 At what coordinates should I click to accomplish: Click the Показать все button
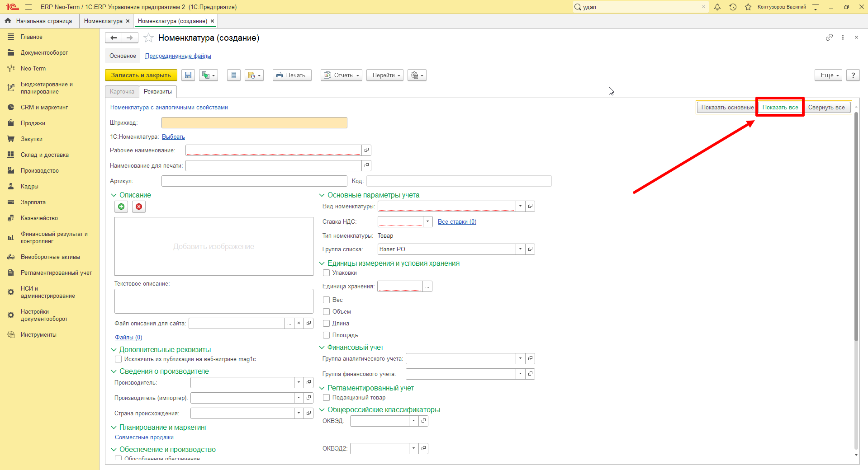tap(780, 108)
